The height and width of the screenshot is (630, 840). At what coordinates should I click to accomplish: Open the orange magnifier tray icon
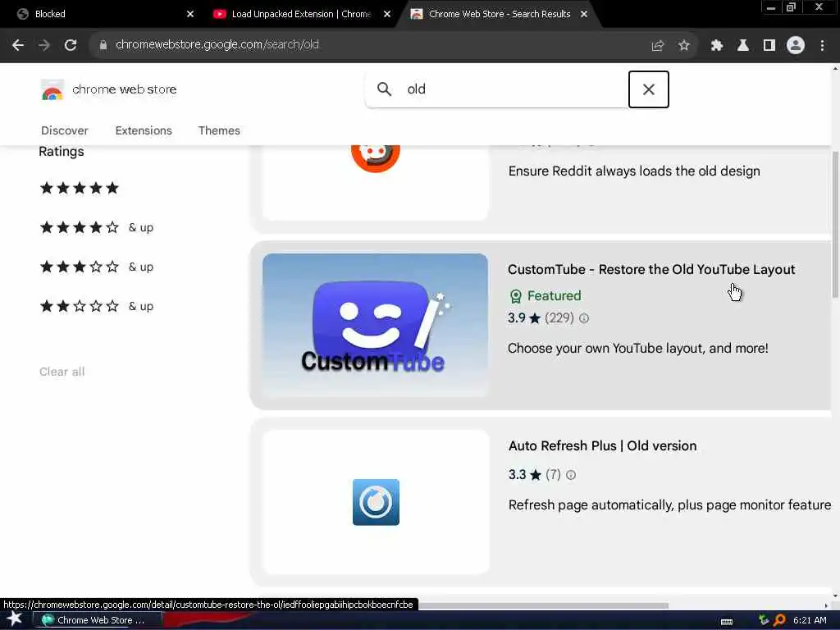(x=779, y=620)
